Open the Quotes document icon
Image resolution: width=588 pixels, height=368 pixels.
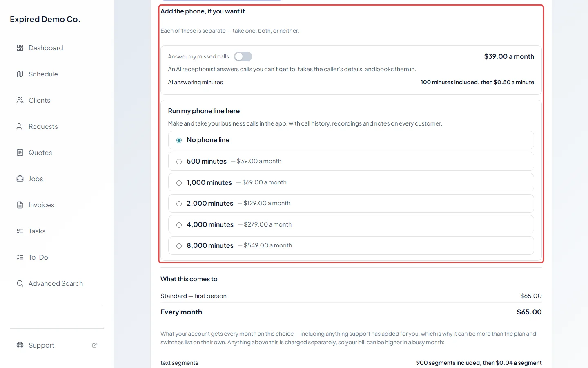[x=20, y=153]
